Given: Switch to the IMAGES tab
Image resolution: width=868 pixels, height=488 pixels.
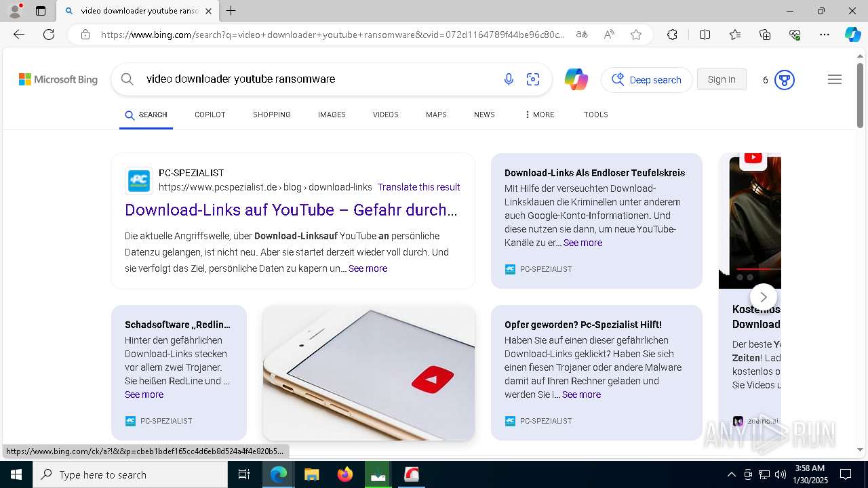Looking at the screenshot, I should coord(332,115).
